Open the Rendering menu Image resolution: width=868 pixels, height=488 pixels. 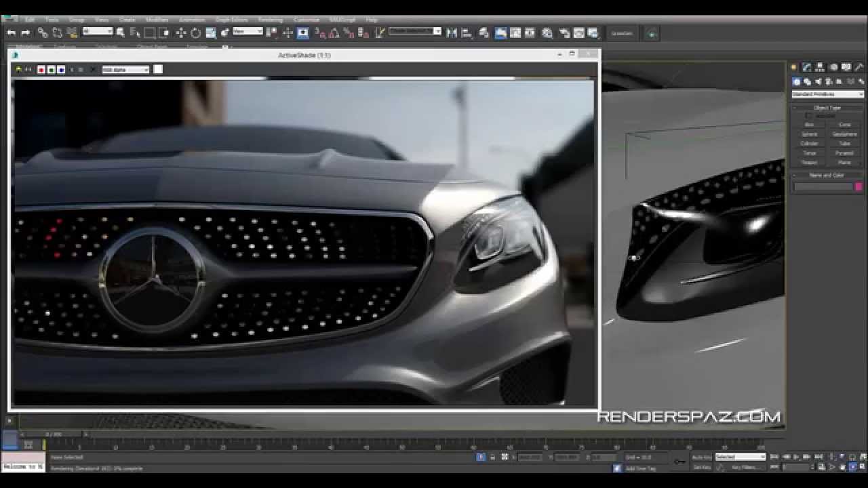271,20
